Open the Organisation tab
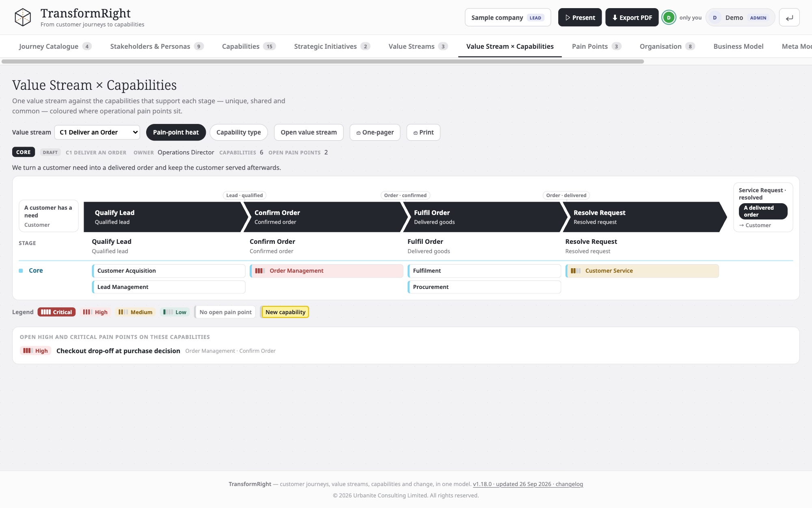This screenshot has height=508, width=812. tap(667, 46)
